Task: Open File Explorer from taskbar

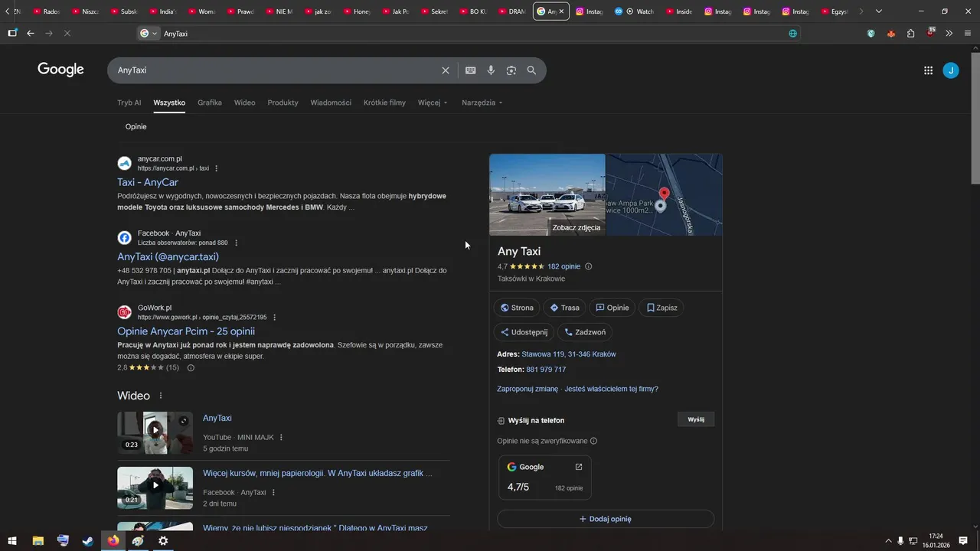Action: click(38, 541)
